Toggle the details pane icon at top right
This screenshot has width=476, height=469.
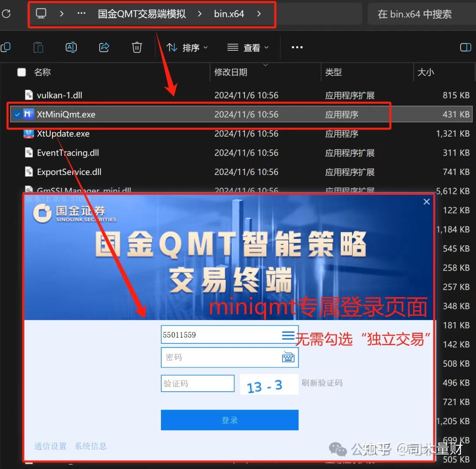(x=466, y=47)
